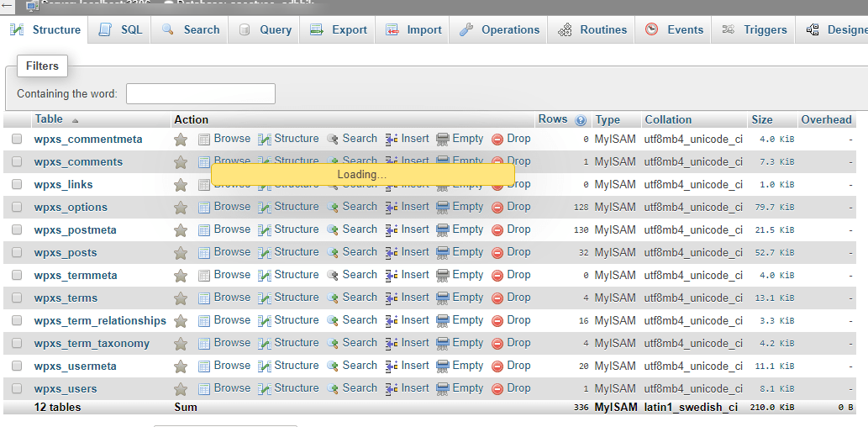Click Empty link for wpxs_terms
The height and width of the screenshot is (427, 868).
(x=468, y=298)
